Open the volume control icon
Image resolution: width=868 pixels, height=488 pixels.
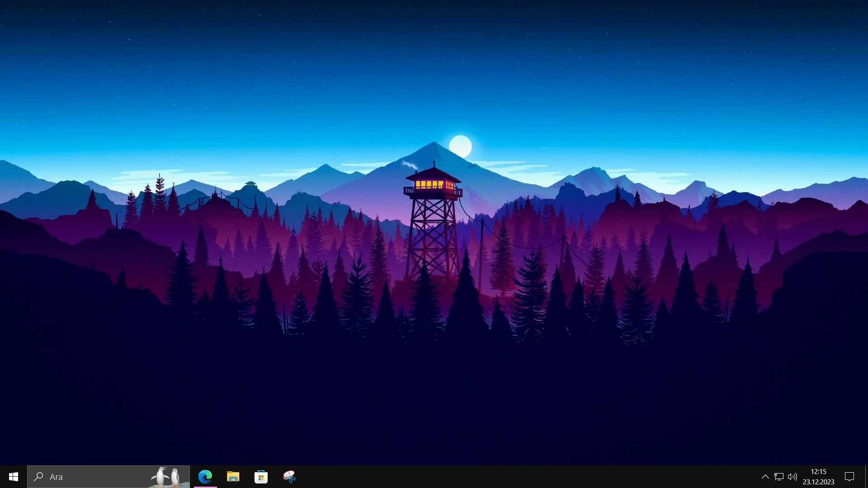pyautogui.click(x=792, y=477)
